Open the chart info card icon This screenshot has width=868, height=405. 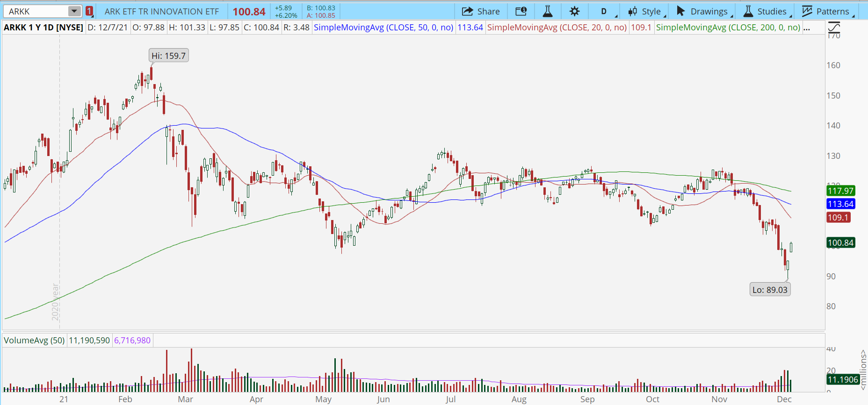coord(521,11)
